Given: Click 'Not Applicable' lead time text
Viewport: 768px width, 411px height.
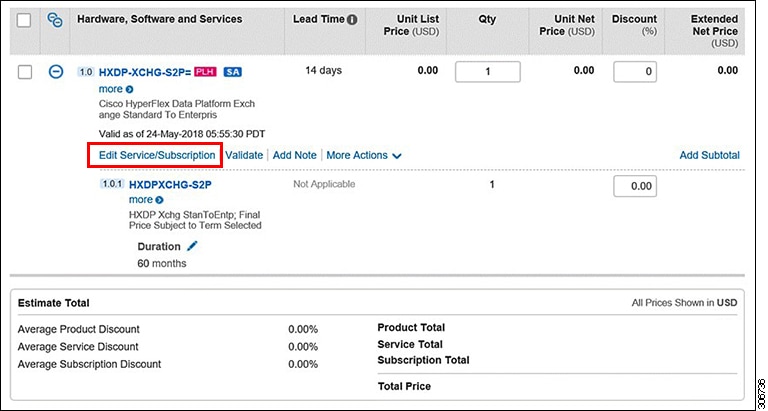Looking at the screenshot, I should 324,184.
